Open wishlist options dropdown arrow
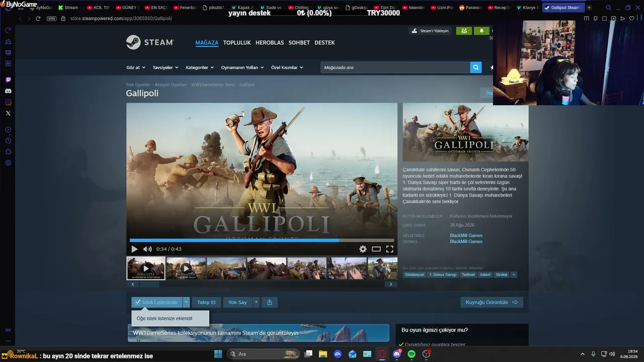Image resolution: width=644 pixels, height=362 pixels. (x=186, y=302)
